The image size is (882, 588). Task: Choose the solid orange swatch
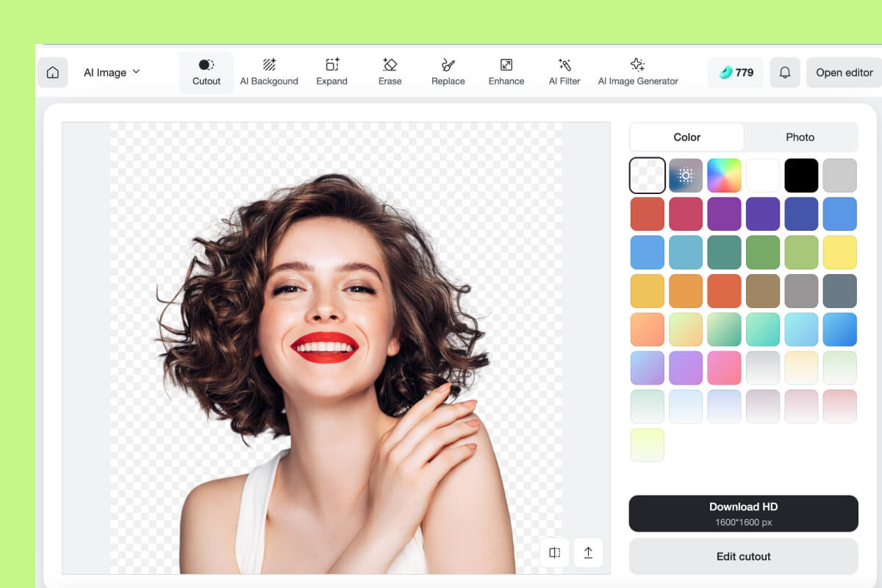[x=686, y=291]
